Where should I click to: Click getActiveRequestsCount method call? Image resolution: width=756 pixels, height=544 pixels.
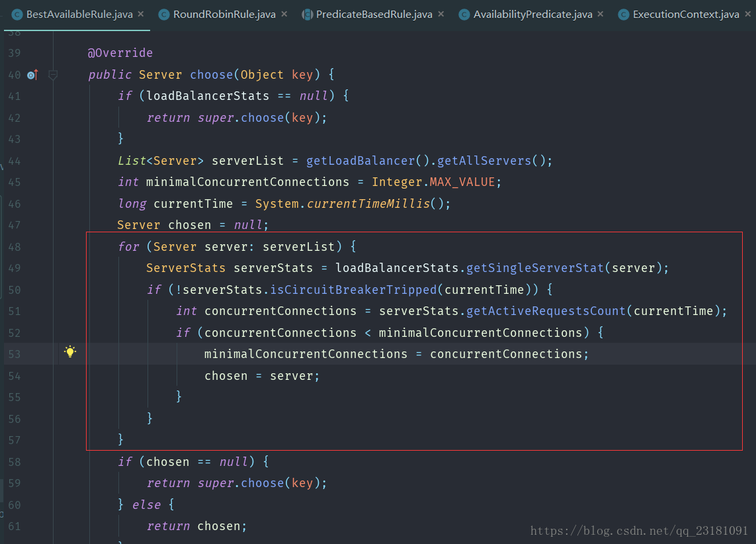545,311
